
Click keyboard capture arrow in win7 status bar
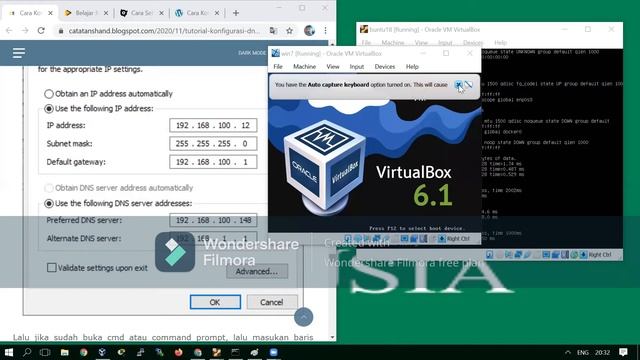point(442,238)
